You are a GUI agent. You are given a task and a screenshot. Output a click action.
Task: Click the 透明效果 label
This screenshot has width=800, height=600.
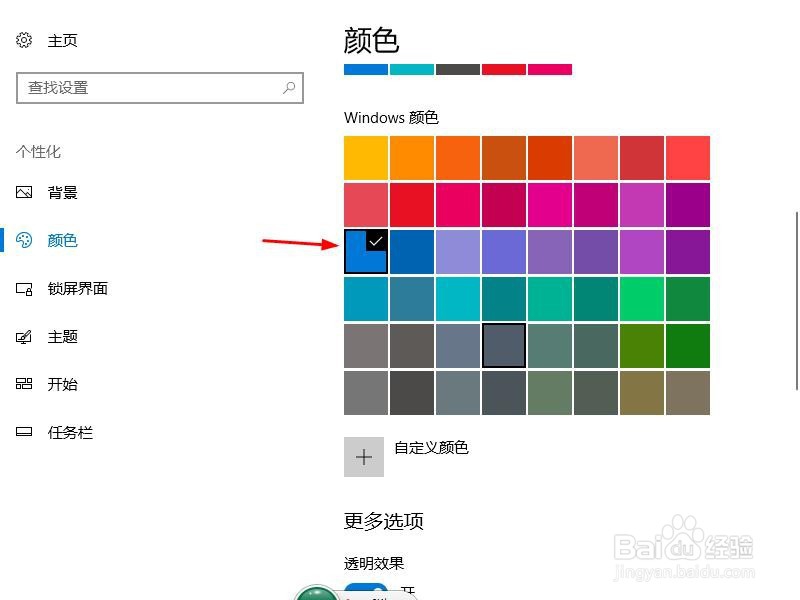tap(374, 563)
